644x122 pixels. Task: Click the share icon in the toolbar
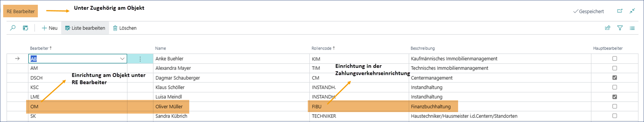coord(608,28)
